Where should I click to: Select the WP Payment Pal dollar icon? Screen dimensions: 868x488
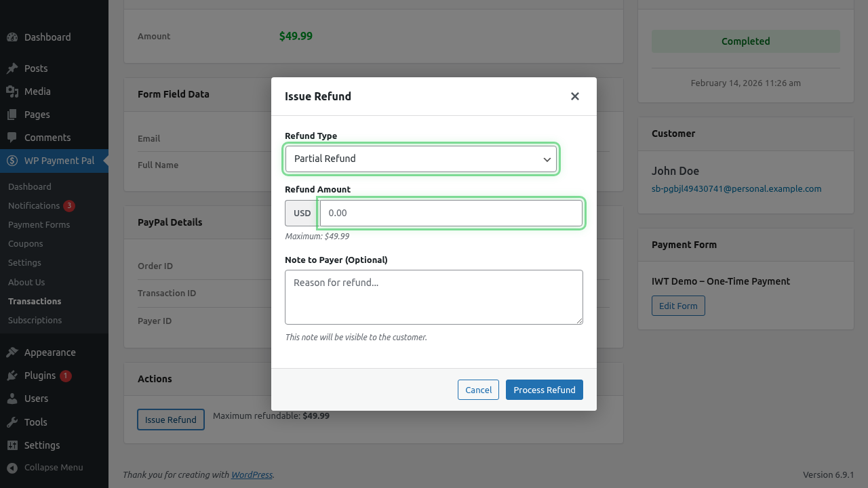coord(12,161)
